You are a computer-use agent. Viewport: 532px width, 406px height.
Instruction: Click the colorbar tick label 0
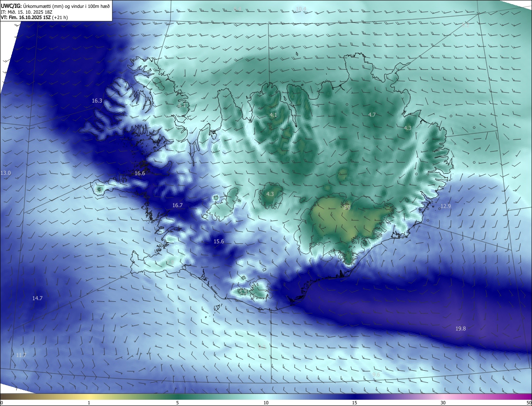tap(1, 403)
